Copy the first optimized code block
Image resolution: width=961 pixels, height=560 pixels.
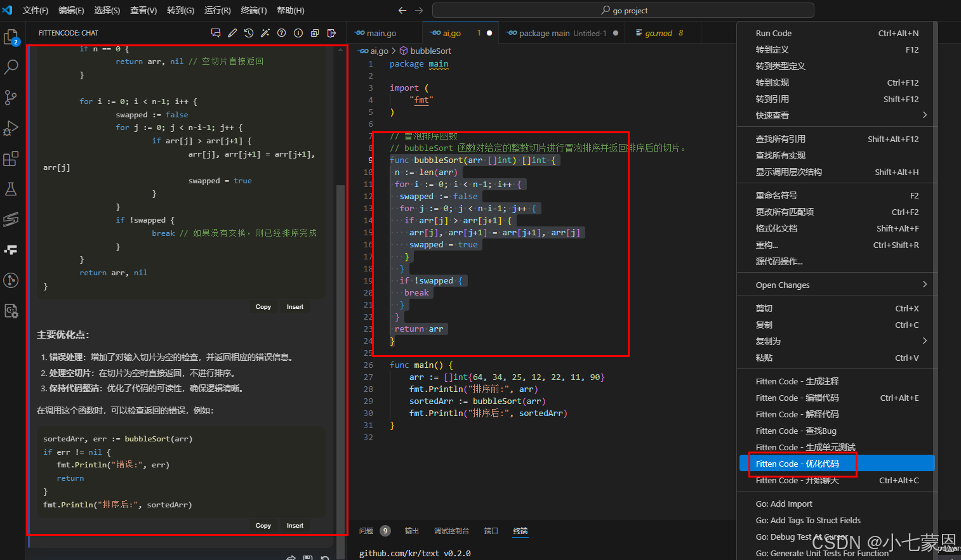coord(263,307)
